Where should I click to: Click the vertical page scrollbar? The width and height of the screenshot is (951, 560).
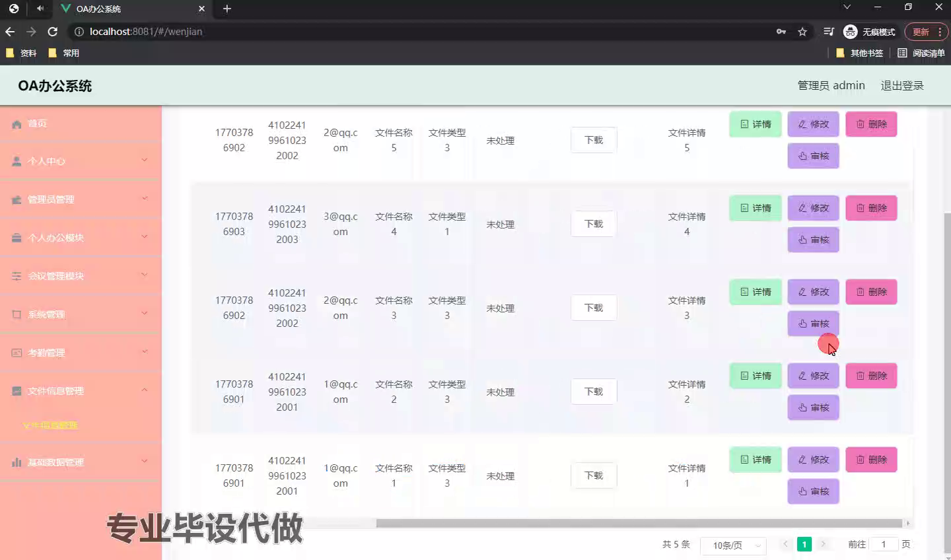(947, 383)
